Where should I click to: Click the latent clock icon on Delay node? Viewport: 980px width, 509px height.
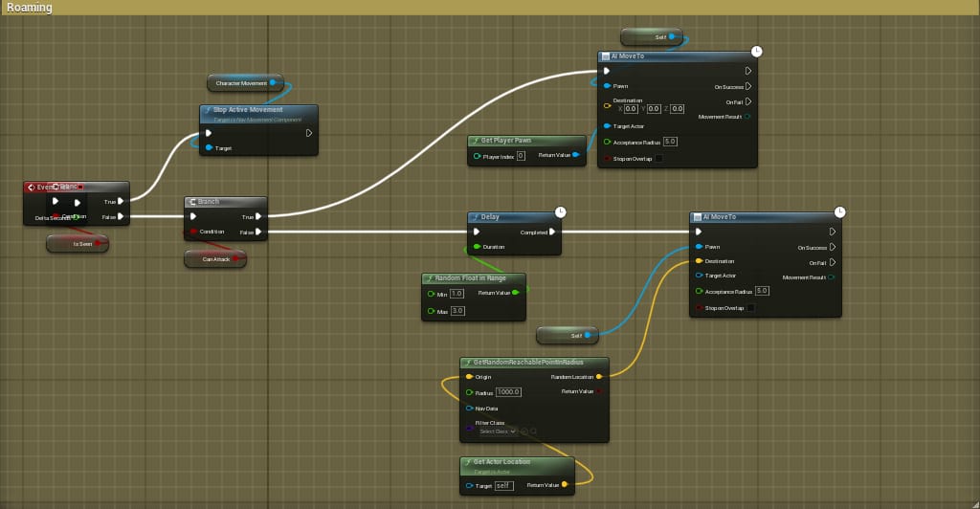pos(561,211)
